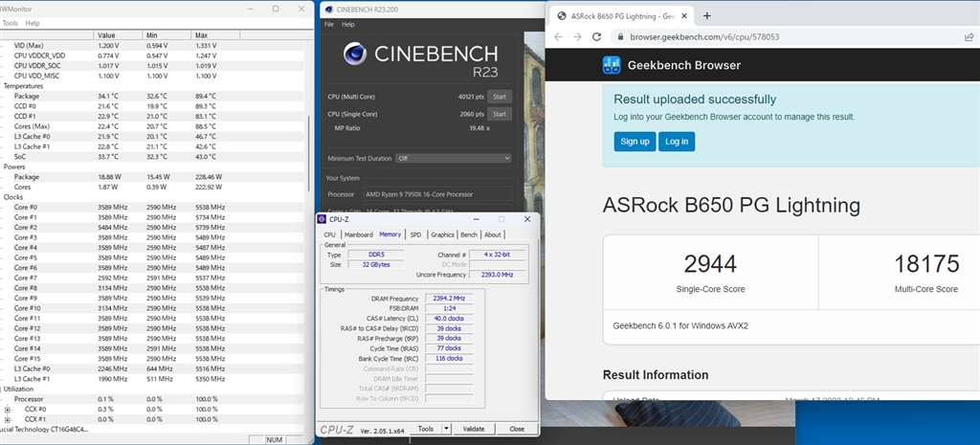Viewport: 980px width, 445px height.
Task: Open the Graphics tab in CPU-Z
Action: tap(442, 234)
